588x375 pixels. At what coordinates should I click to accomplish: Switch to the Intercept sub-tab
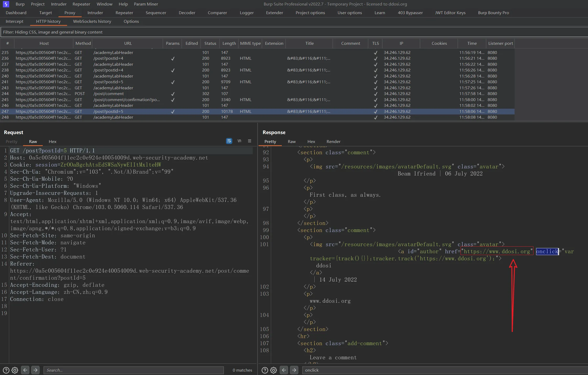pos(14,21)
